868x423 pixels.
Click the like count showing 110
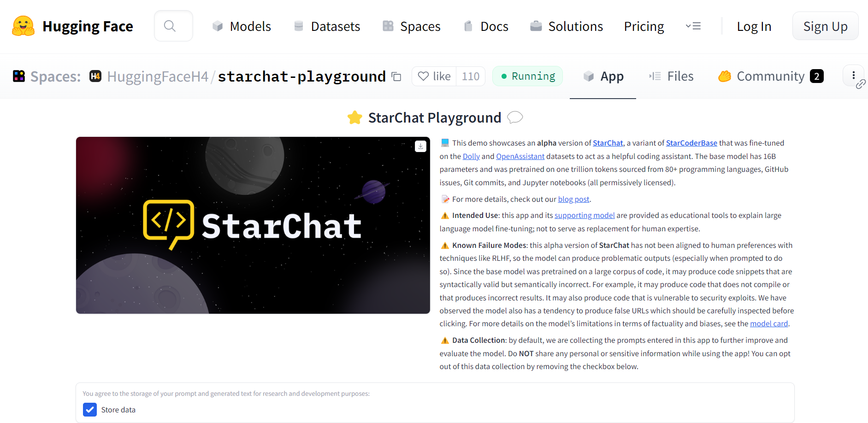[470, 76]
